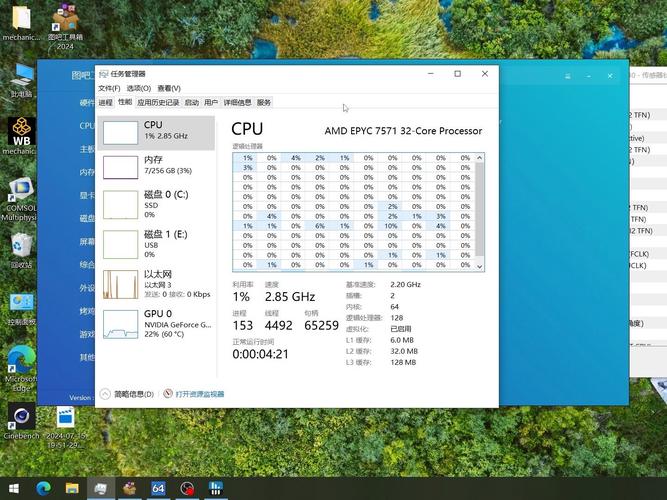
Task: Switch to the 性能 tab
Action: (x=125, y=102)
